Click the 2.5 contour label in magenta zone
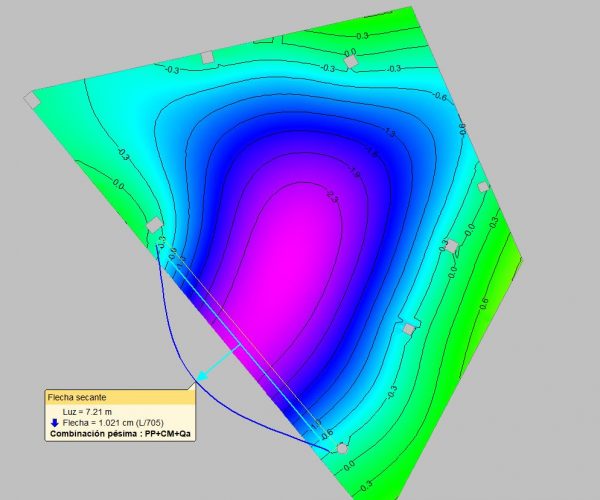Screen dimensions: 600x500 [x=332, y=198]
